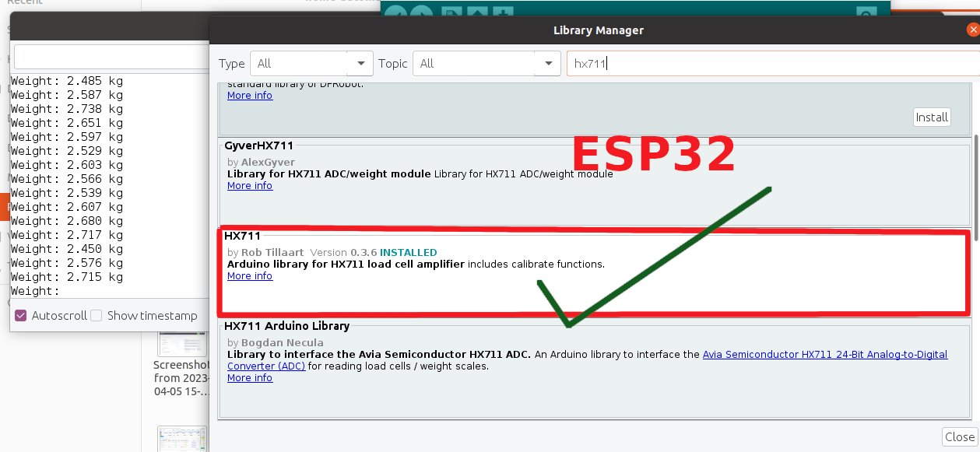Click the serial line Weight: 2.717 kg

(67, 234)
